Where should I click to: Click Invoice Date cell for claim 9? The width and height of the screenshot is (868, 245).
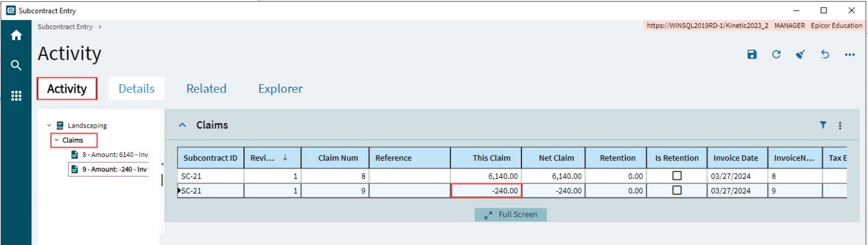(x=737, y=190)
